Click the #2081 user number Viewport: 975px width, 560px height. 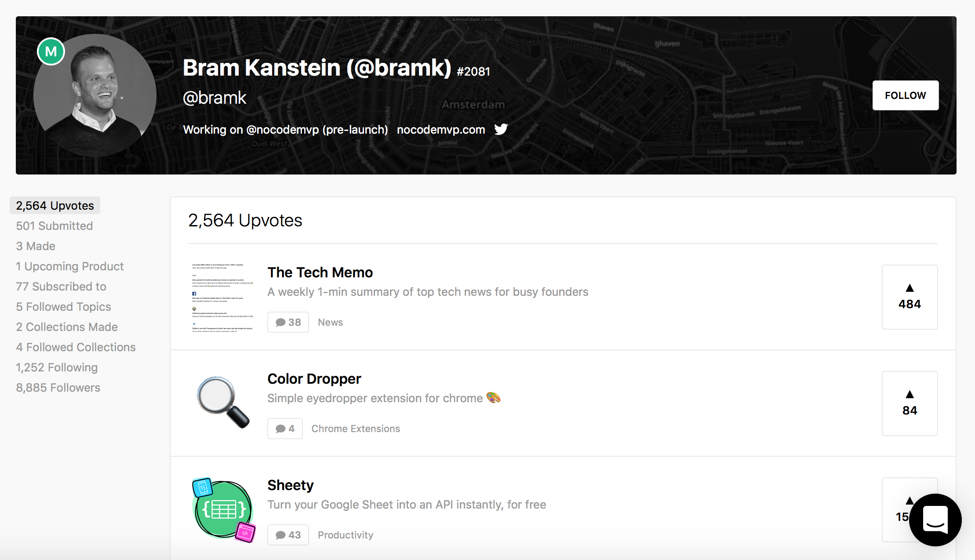(473, 72)
